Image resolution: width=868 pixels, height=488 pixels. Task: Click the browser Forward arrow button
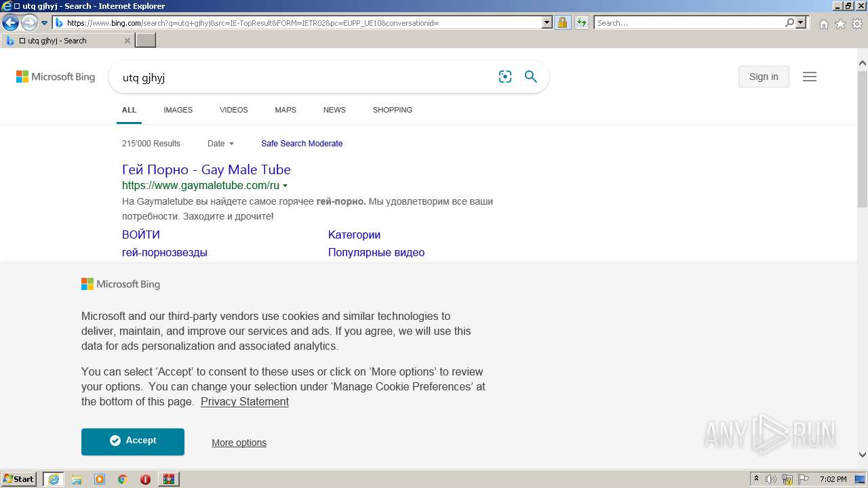(x=29, y=23)
